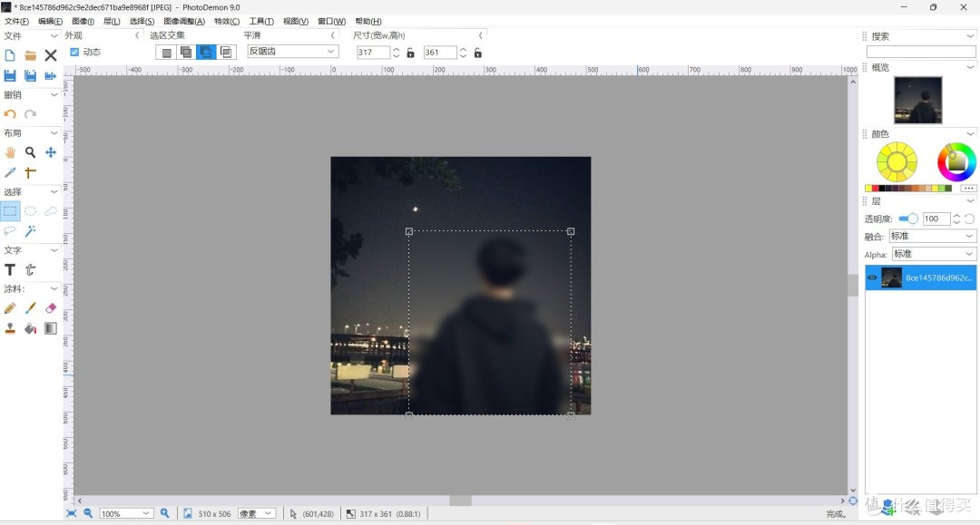Fit the image to the screen with the status bar icon
Viewport: 980px width, 525px height.
click(x=72, y=513)
